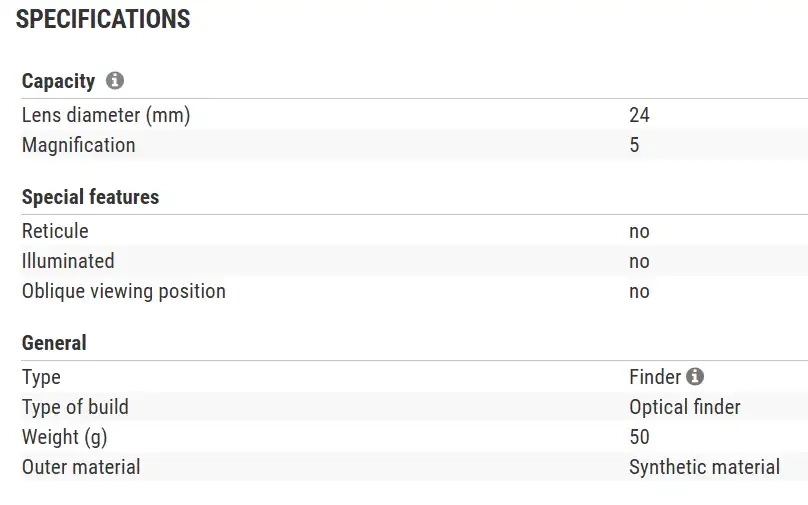Click the Lens diameter (mm) label
The image size is (808, 505).
tap(106, 115)
